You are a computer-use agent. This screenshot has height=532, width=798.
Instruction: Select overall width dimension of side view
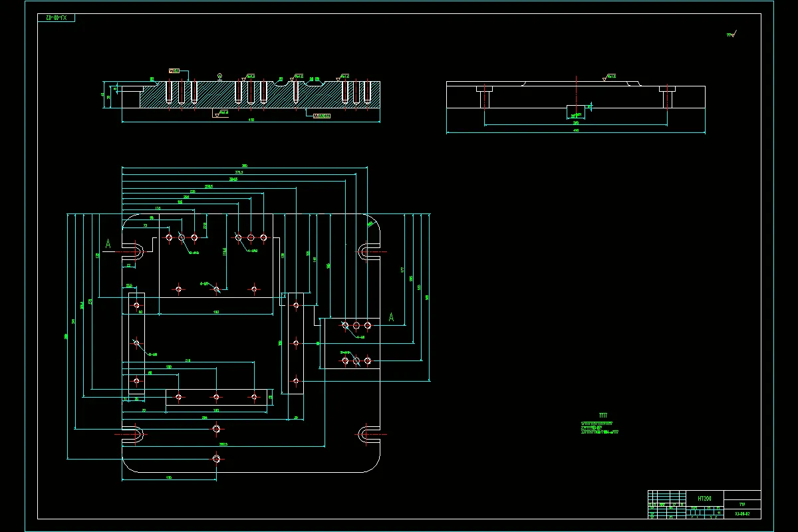[576, 130]
